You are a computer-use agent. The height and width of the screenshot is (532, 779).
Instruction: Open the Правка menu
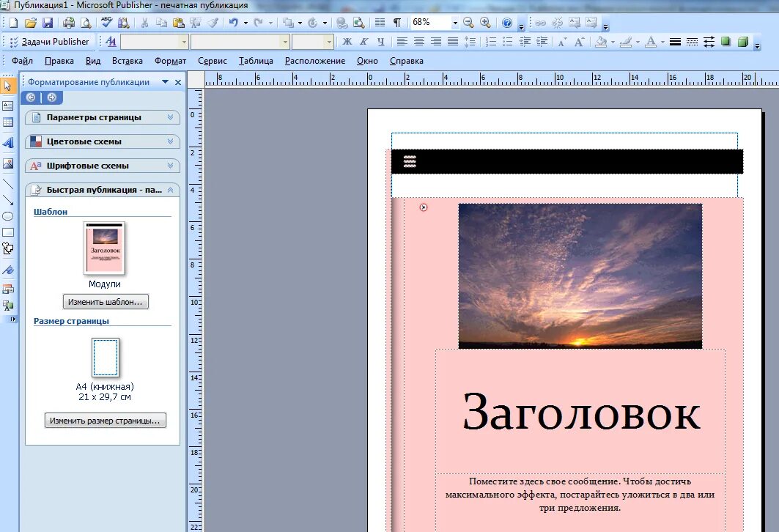tap(59, 61)
